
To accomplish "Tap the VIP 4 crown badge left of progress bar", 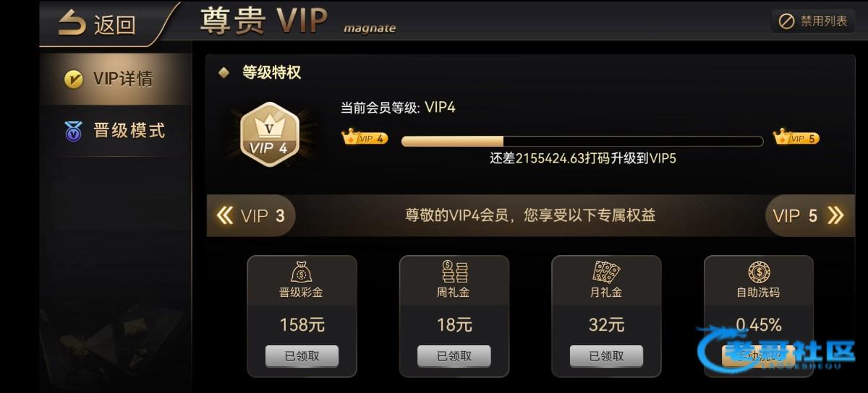I will pos(365,138).
